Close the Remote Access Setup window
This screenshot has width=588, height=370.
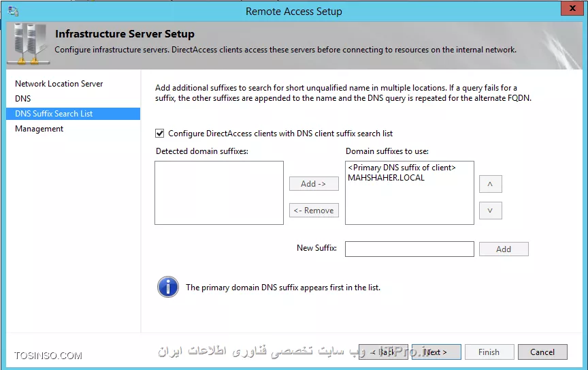(x=572, y=8)
